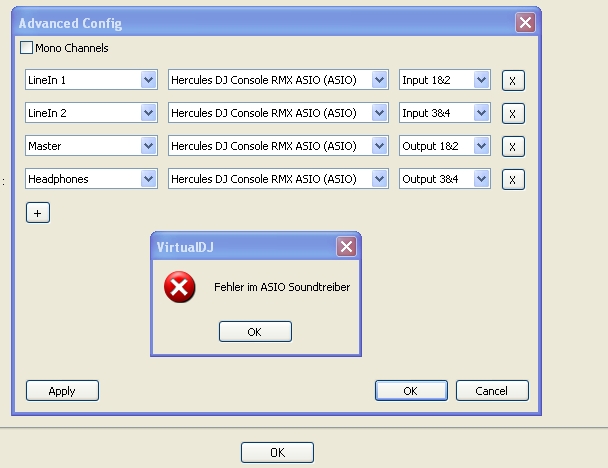Expand the sound card dropdown in LineIn 2 row
The width and height of the screenshot is (608, 468).
click(278, 113)
